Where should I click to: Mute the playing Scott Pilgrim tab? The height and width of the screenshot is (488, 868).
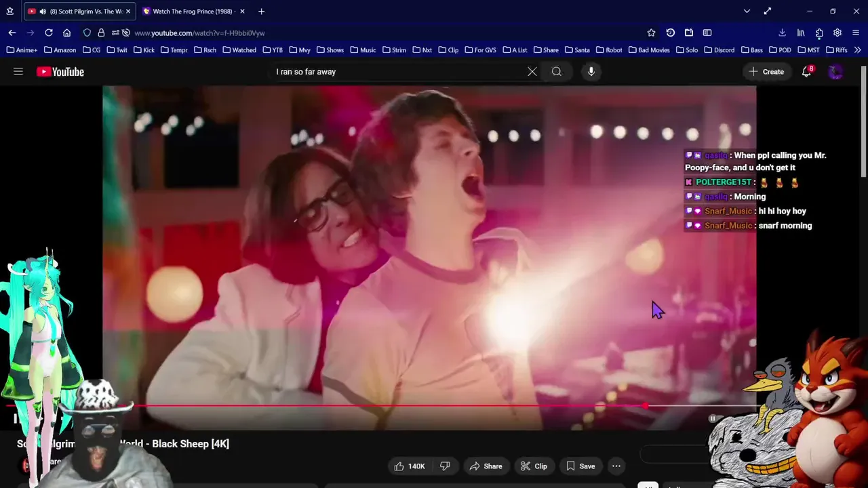[x=43, y=12]
